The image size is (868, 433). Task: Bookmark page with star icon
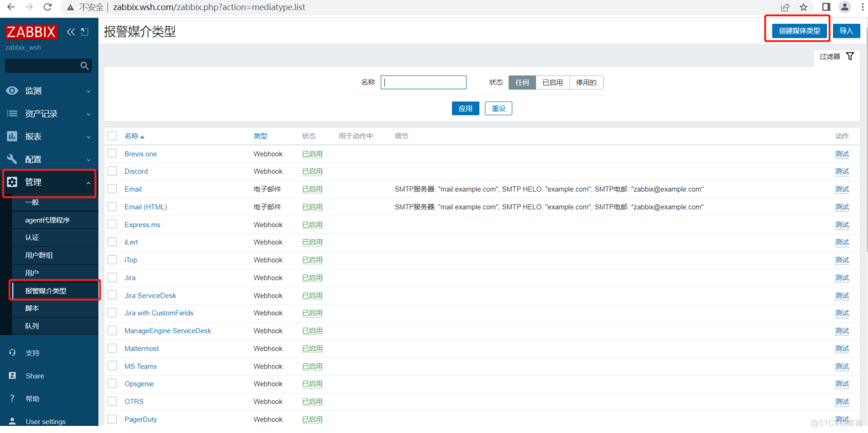[x=804, y=8]
